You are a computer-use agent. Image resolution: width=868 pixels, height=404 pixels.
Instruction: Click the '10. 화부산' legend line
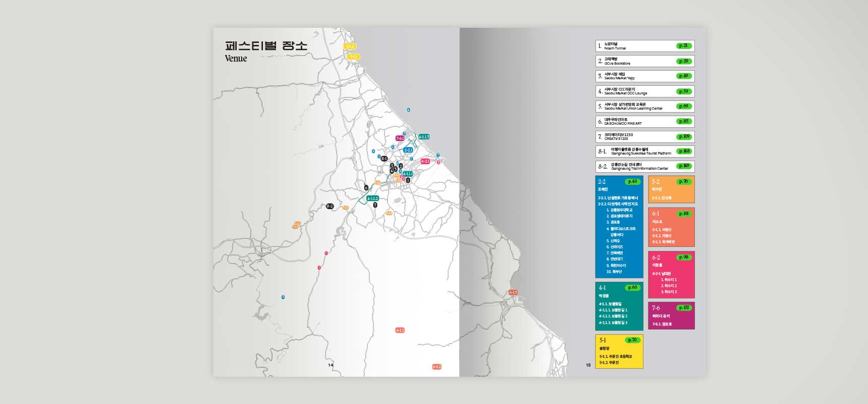pyautogui.click(x=614, y=272)
